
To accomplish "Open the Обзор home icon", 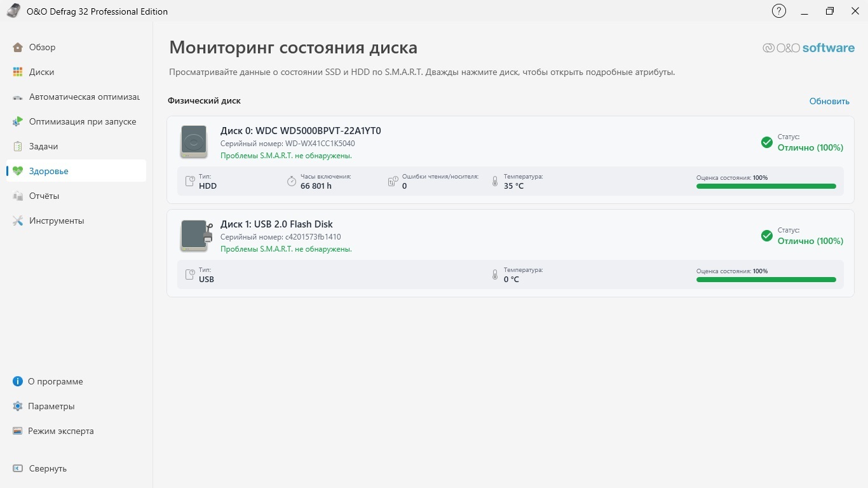I will (18, 47).
